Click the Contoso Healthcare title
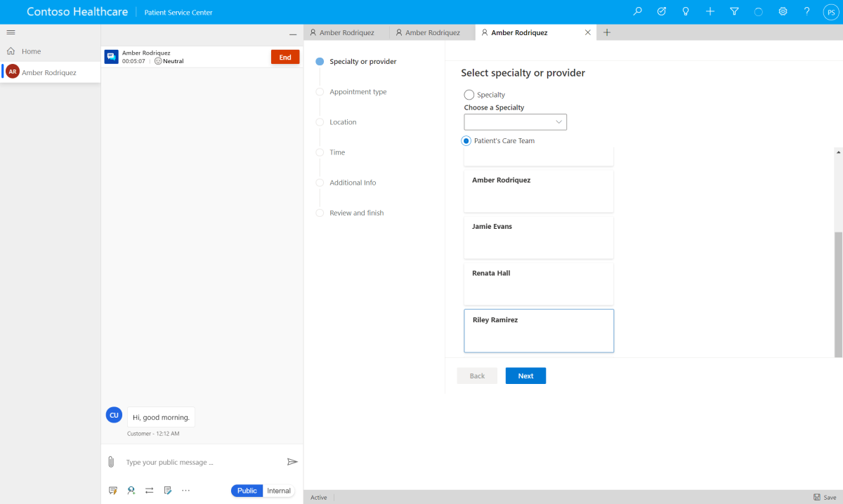The width and height of the screenshot is (843, 504). [77, 12]
